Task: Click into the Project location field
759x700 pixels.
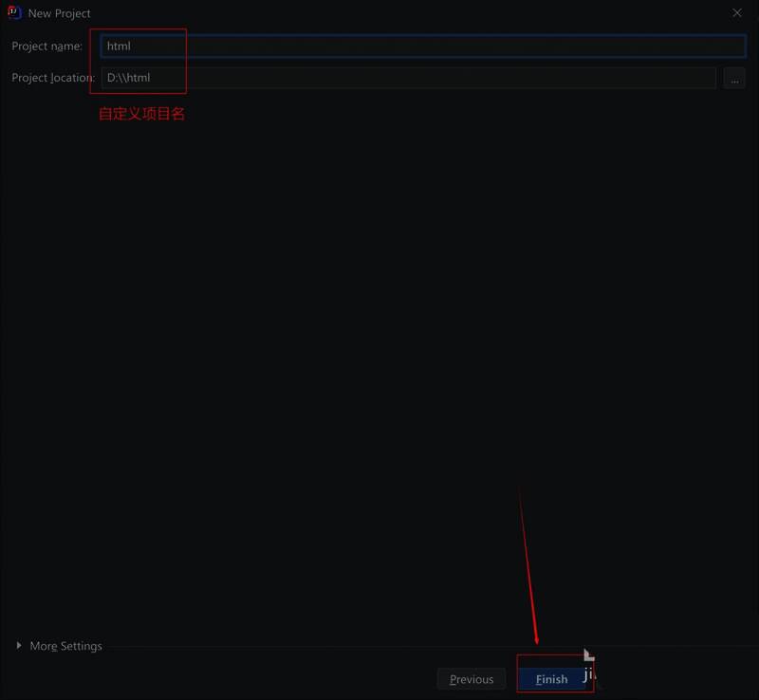Action: [408, 78]
